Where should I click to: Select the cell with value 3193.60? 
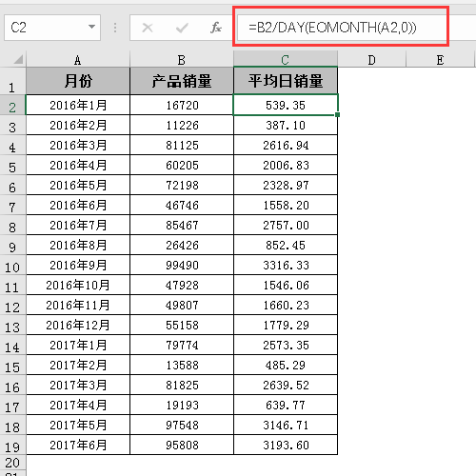point(286,445)
